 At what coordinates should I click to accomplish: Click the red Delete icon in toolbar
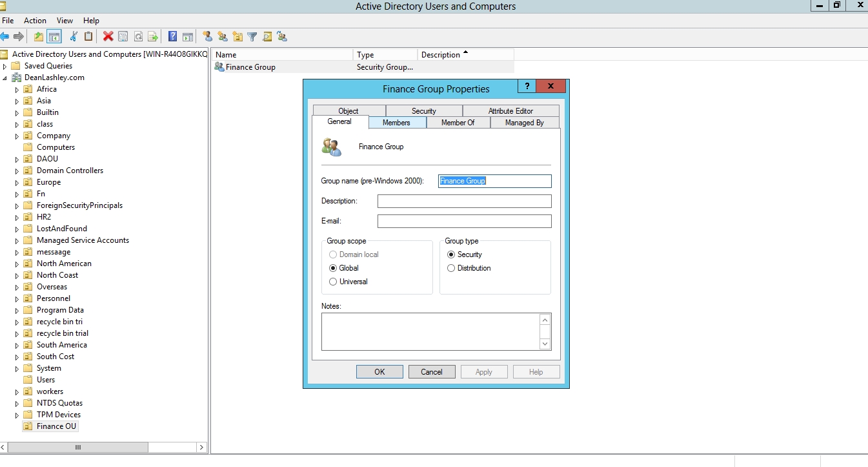[x=108, y=37]
